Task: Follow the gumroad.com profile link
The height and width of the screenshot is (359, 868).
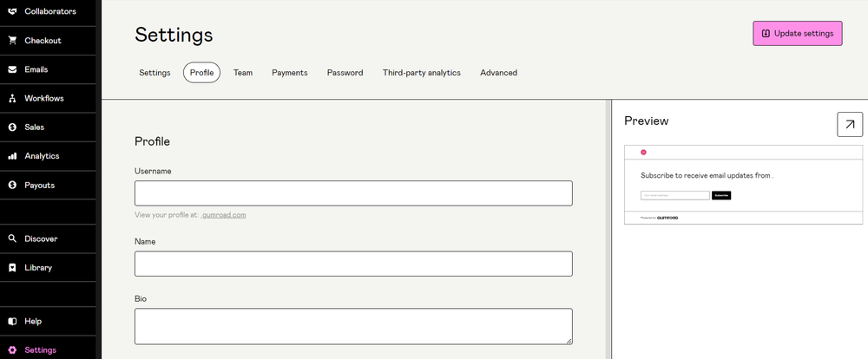Action: point(223,214)
